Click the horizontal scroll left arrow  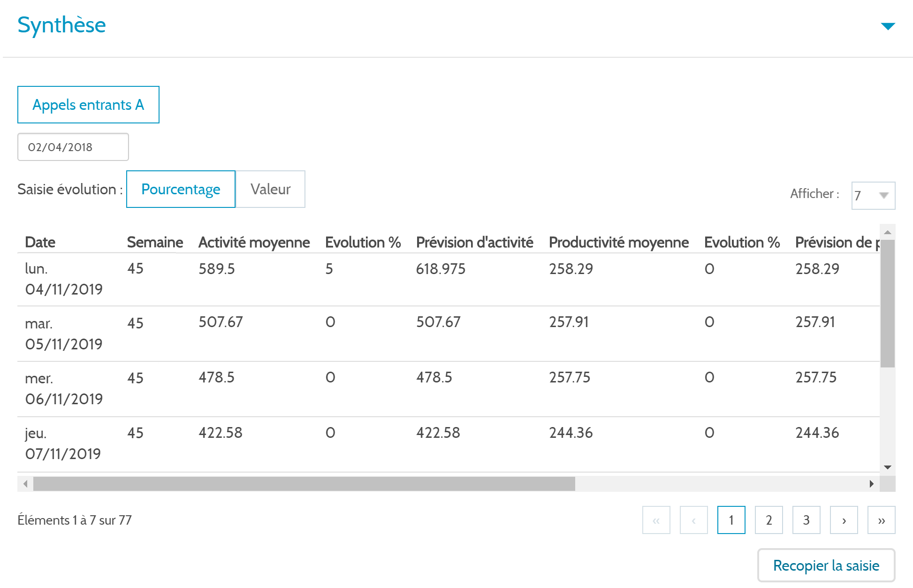click(x=25, y=484)
